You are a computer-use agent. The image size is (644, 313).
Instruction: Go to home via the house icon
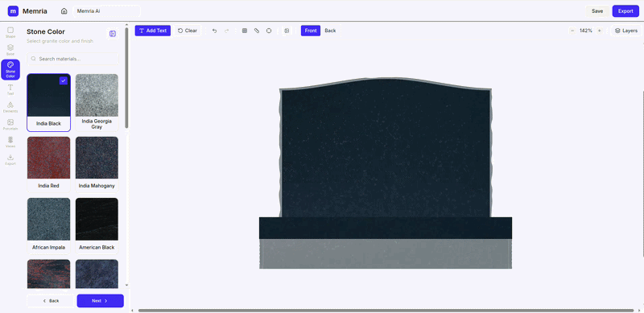(64, 11)
